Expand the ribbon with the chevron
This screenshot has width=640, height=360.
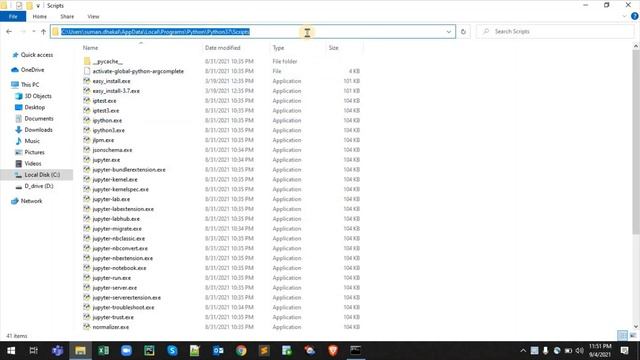(x=624, y=16)
